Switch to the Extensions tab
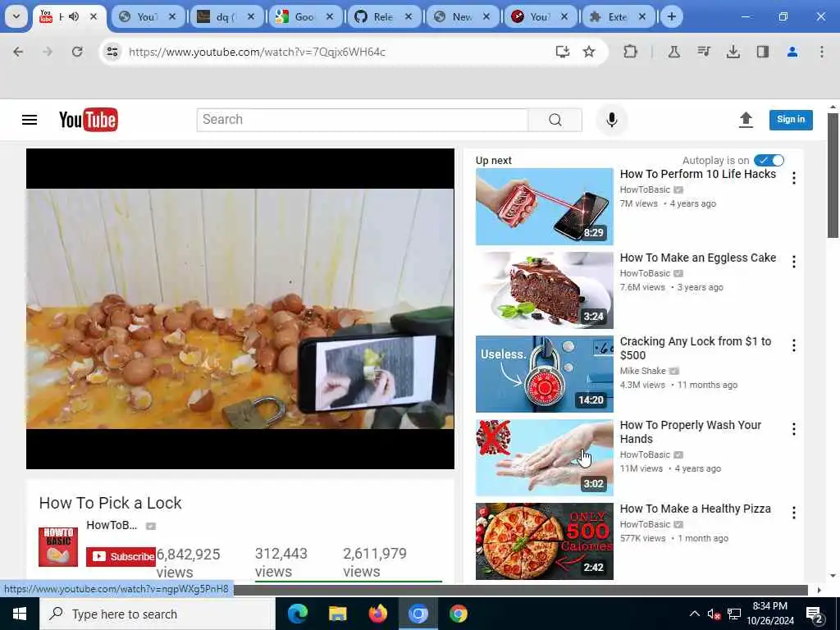This screenshot has height=630, width=840. point(617,16)
